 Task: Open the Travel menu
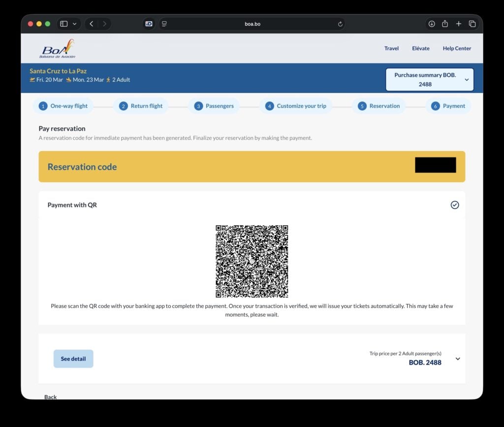(391, 48)
